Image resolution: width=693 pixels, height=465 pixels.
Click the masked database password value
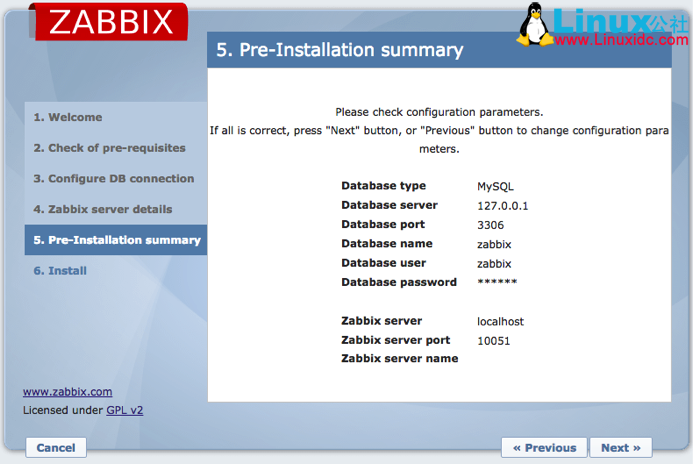497,282
